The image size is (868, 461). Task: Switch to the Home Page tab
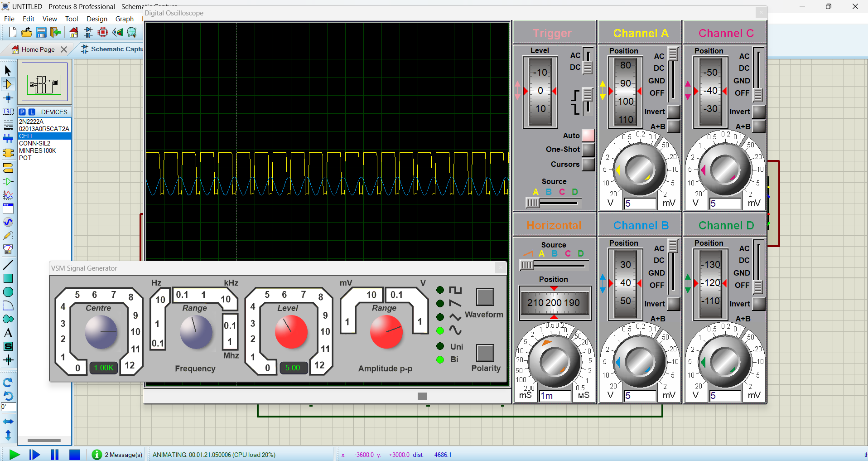point(38,49)
